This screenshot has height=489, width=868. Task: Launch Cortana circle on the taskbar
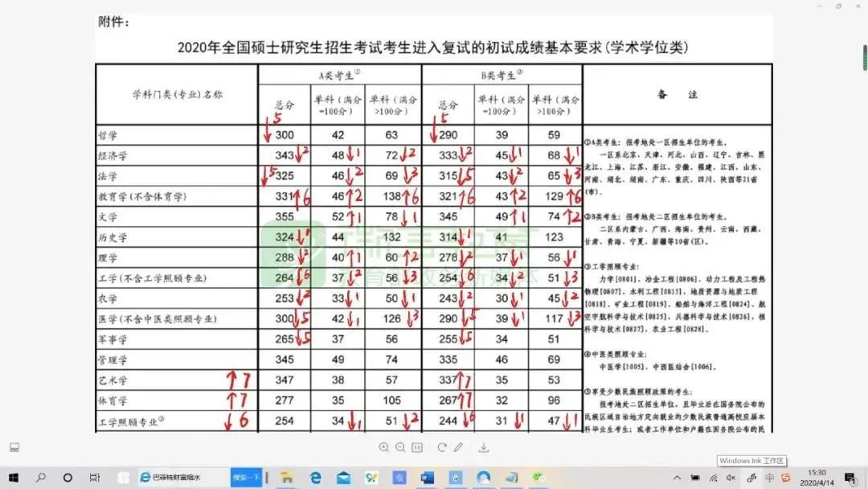[68, 478]
